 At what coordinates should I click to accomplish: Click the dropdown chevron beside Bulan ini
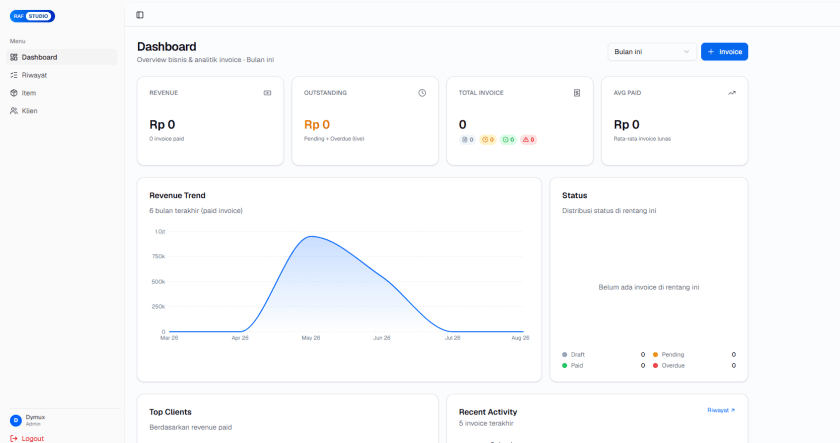[x=686, y=52]
